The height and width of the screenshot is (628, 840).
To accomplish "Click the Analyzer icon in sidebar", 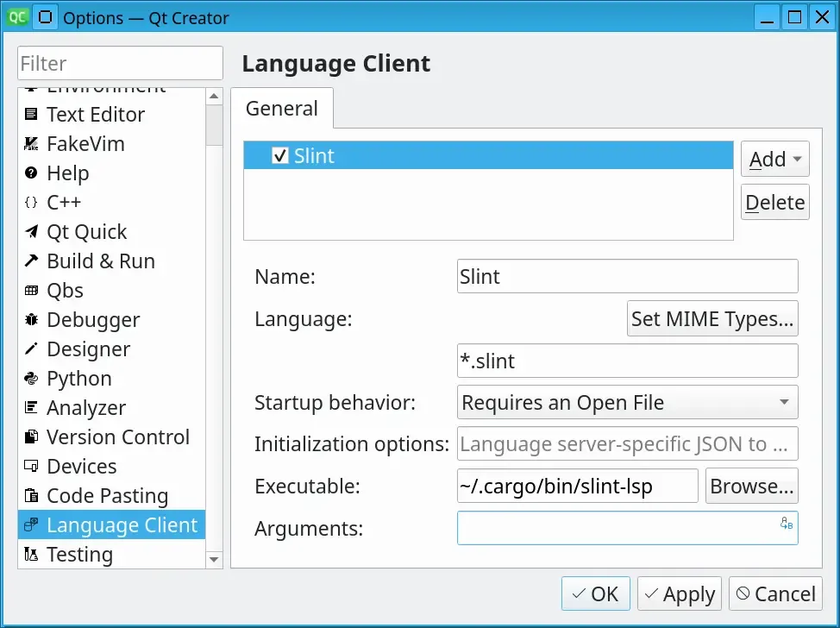I will (30, 408).
